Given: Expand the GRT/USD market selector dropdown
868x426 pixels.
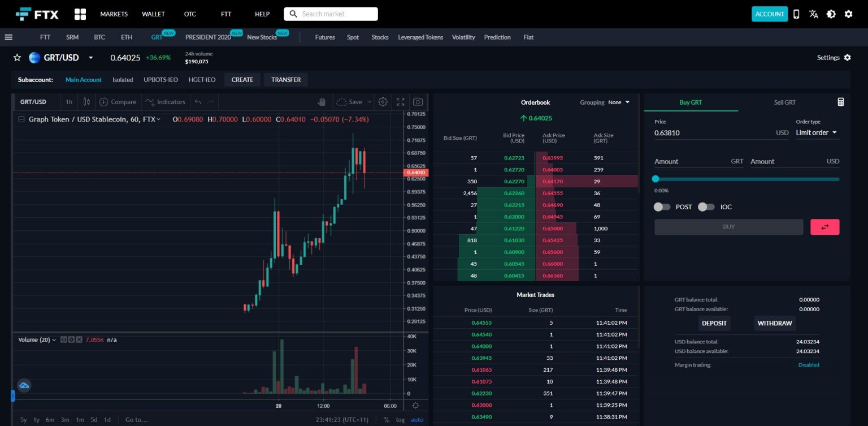Looking at the screenshot, I should click(x=90, y=57).
